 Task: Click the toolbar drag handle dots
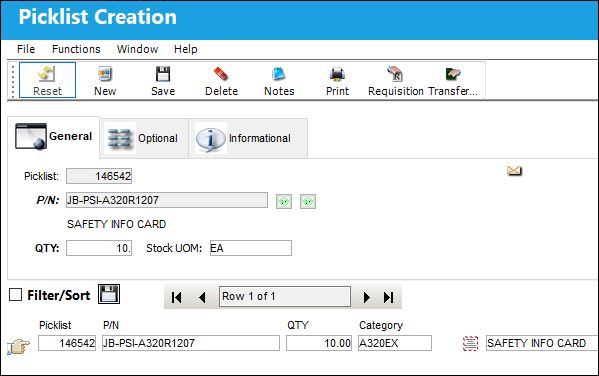[x=13, y=81]
